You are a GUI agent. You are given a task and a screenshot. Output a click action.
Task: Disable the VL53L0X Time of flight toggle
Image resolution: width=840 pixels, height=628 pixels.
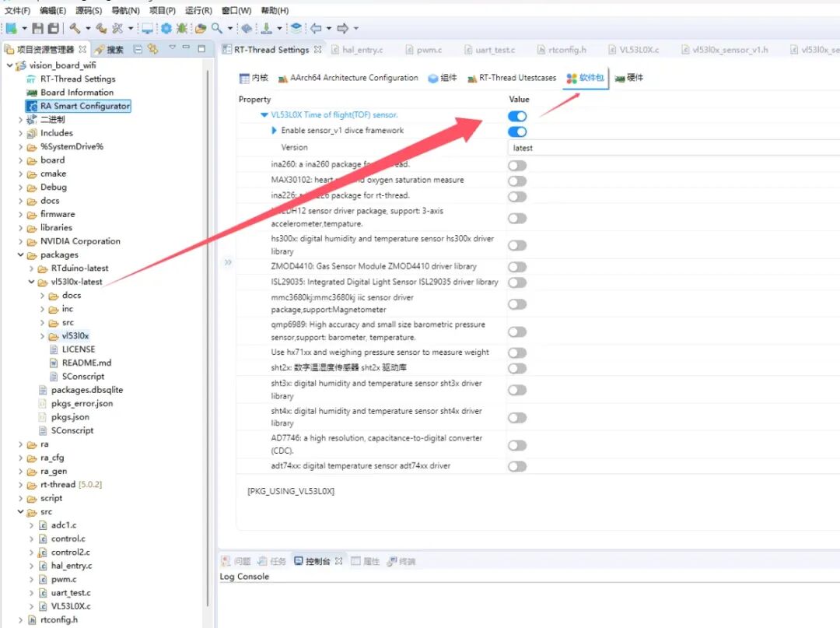click(517, 116)
